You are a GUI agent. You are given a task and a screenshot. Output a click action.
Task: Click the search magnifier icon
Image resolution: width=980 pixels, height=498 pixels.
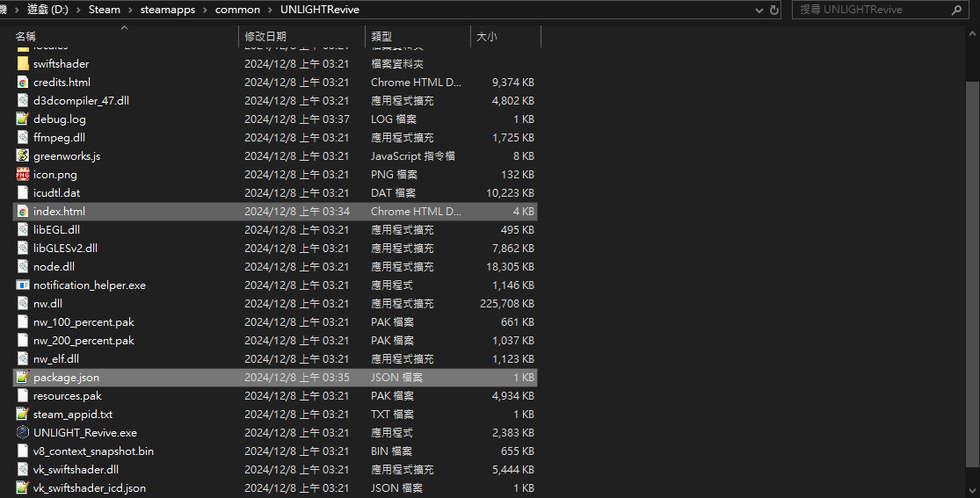pyautogui.click(x=955, y=10)
